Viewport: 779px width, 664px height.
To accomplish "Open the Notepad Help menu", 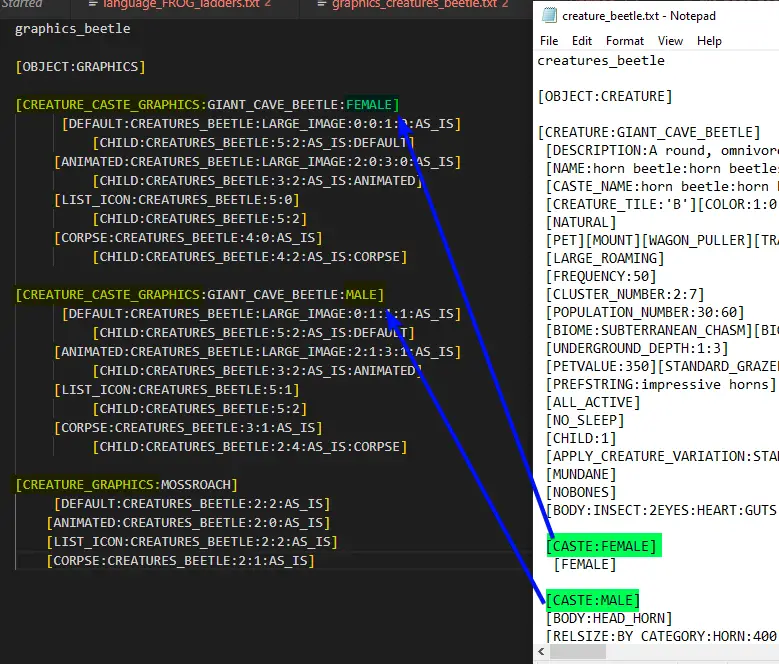I will (x=709, y=41).
